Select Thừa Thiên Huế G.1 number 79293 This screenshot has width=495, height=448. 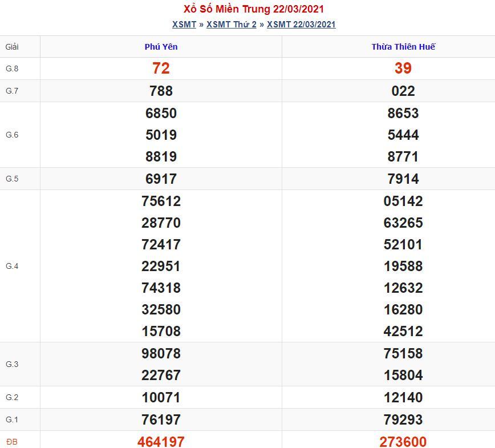pyautogui.click(x=403, y=419)
